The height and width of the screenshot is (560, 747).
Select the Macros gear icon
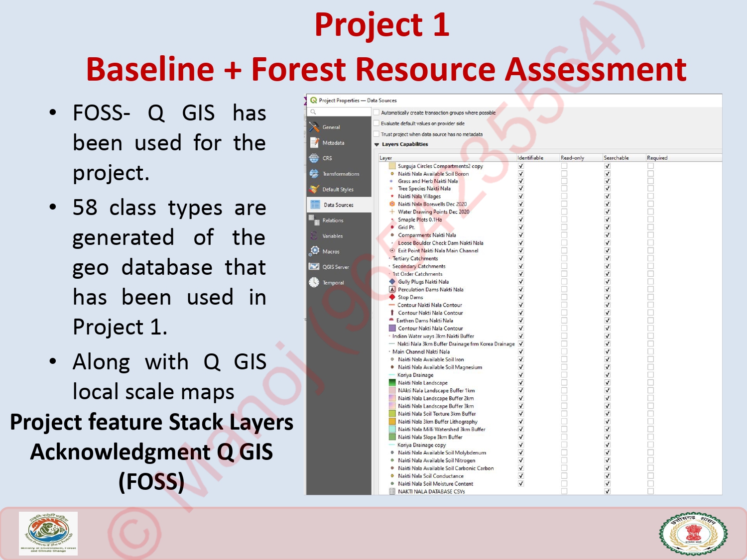click(314, 251)
